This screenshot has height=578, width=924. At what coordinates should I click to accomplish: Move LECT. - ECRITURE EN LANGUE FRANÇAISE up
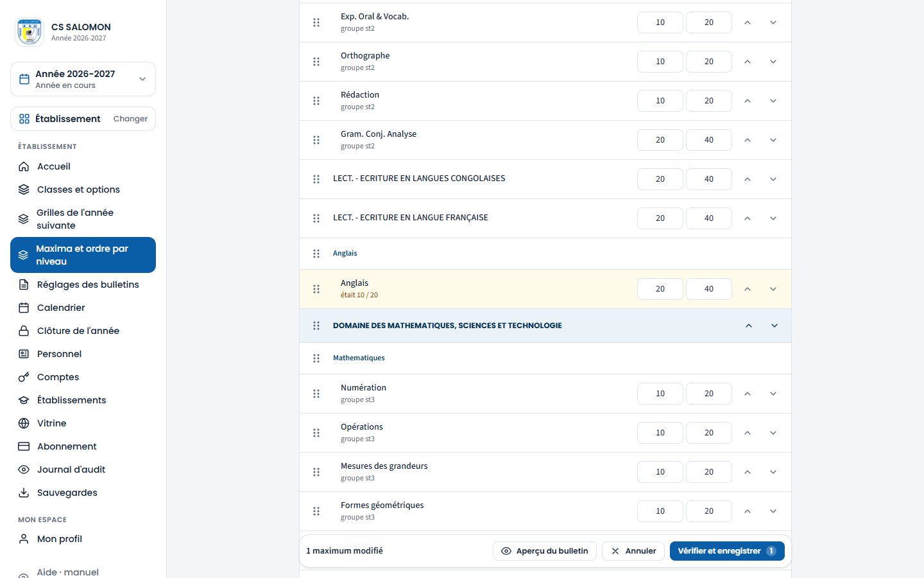click(748, 218)
